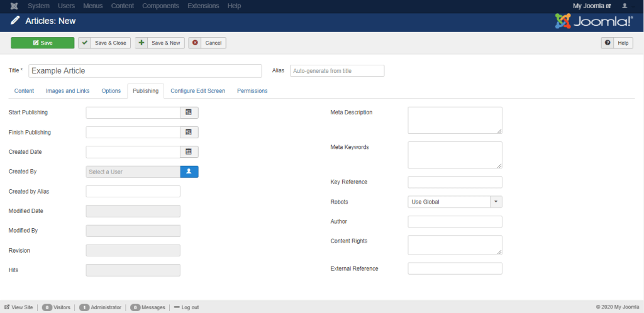
Task: Switch to the Permissions tab
Action: (252, 91)
